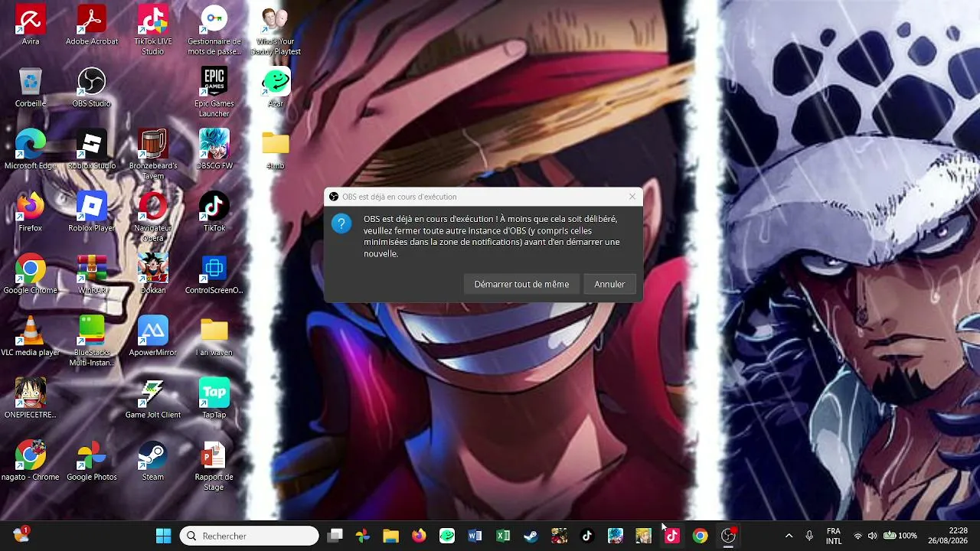The image size is (980, 551).
Task: Open Excel from the taskbar
Action: click(x=503, y=536)
